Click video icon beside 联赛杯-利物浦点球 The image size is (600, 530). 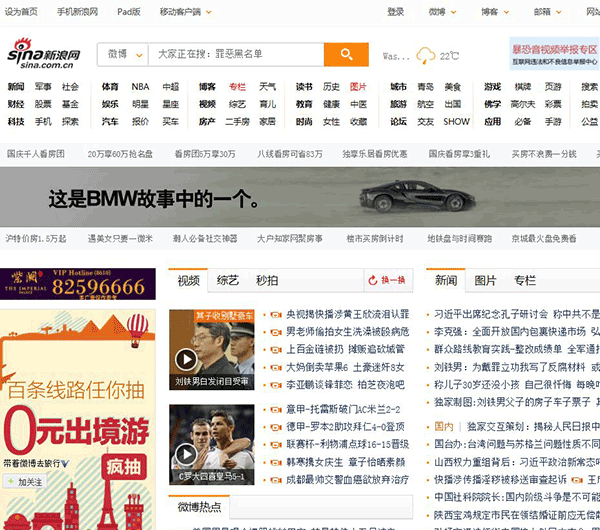click(276, 445)
